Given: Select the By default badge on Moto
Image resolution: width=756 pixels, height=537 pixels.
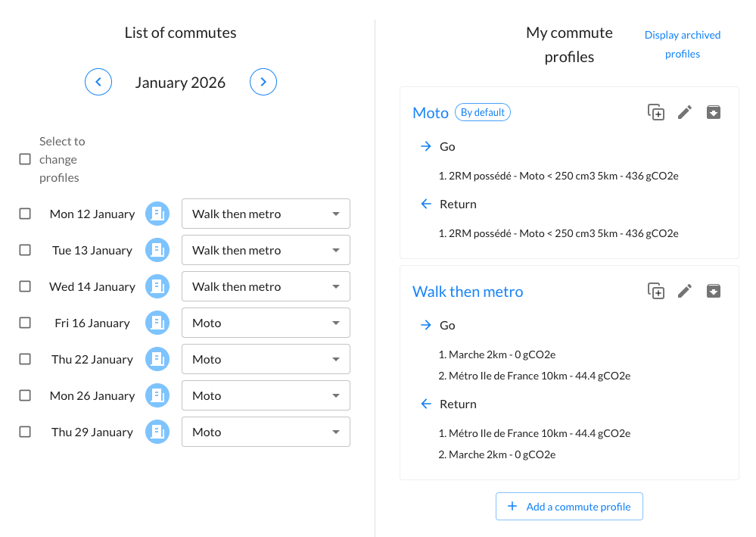Looking at the screenshot, I should pos(482,111).
